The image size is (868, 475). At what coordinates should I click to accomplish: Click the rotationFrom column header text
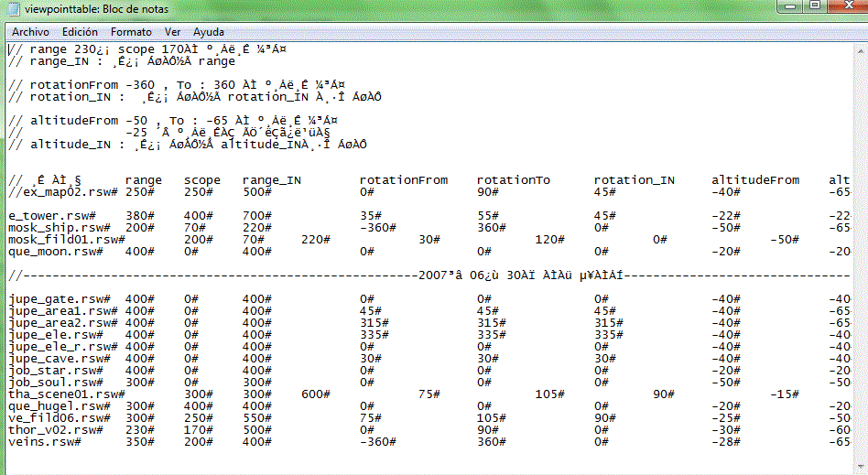[x=404, y=180]
